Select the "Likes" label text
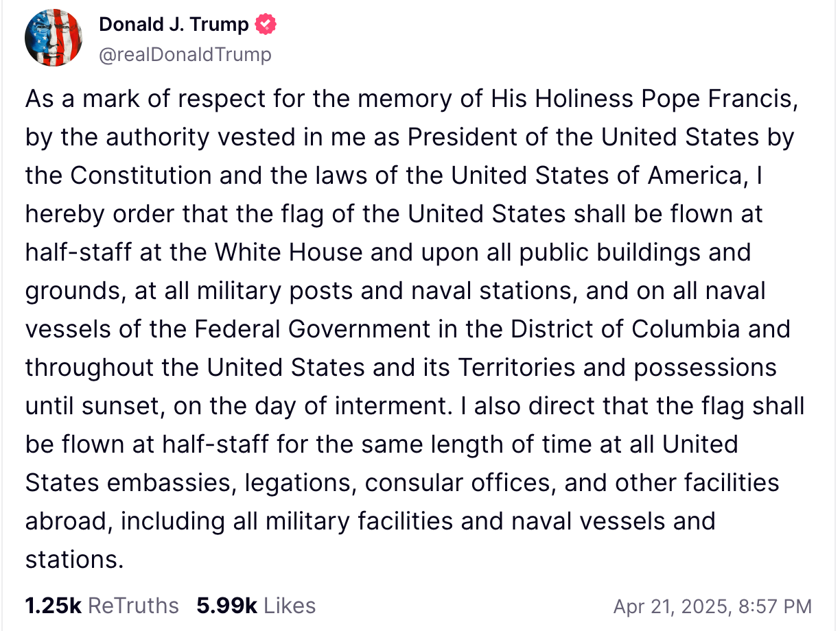The image size is (840, 631). (x=290, y=606)
